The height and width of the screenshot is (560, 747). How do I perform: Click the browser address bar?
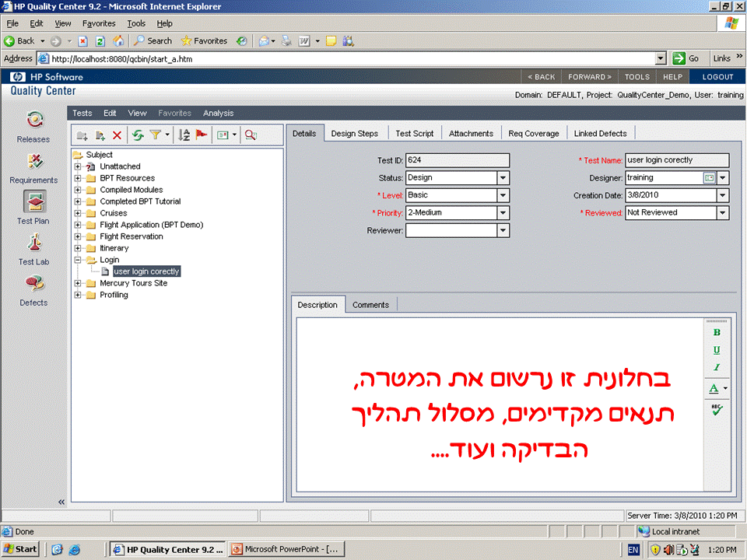click(352, 59)
